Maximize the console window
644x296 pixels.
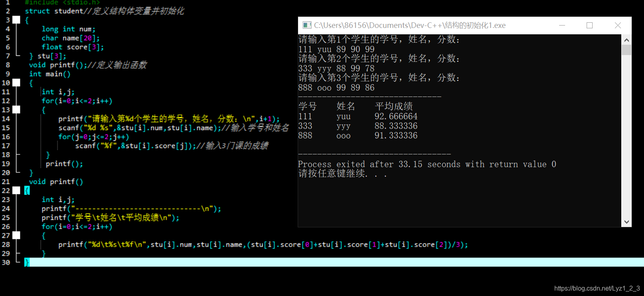(589, 25)
